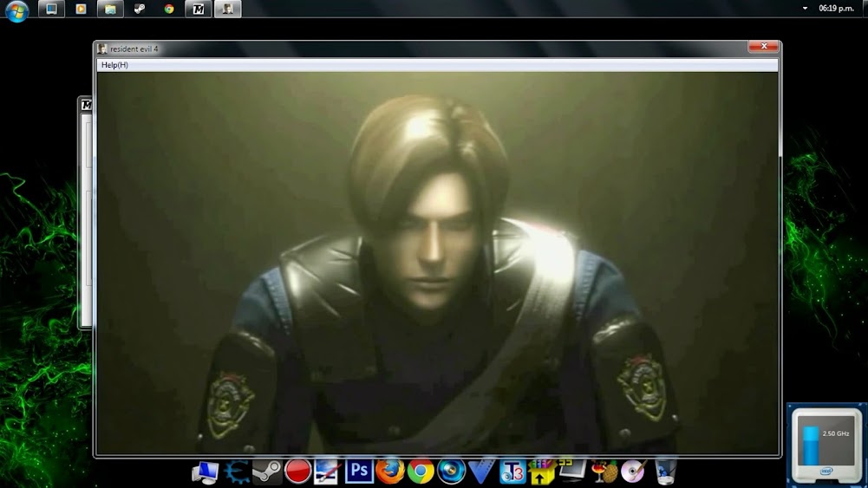The height and width of the screenshot is (488, 868).
Task: Open Chrome from the top taskbar
Action: (x=169, y=9)
